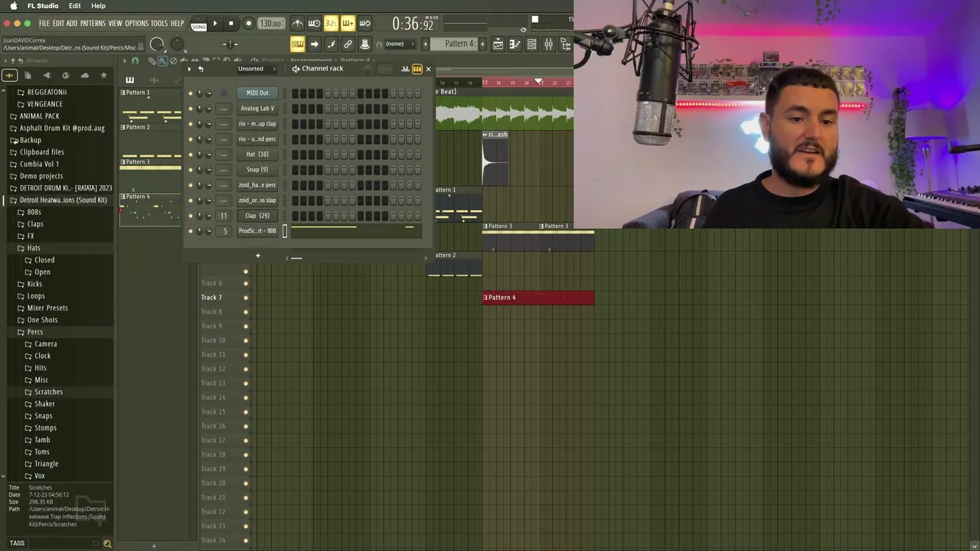
Task: Open the Unsorted channel filter dropdown
Action: pyautogui.click(x=256, y=69)
